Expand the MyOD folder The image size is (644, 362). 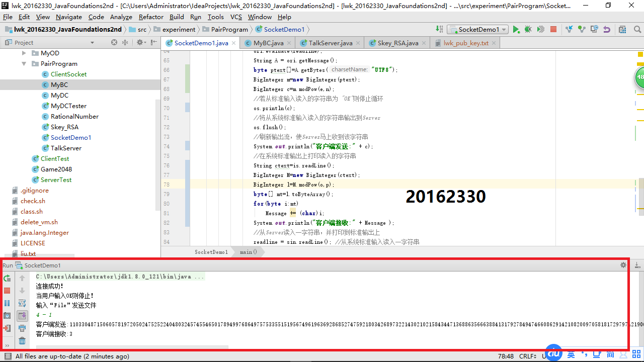[x=24, y=53]
